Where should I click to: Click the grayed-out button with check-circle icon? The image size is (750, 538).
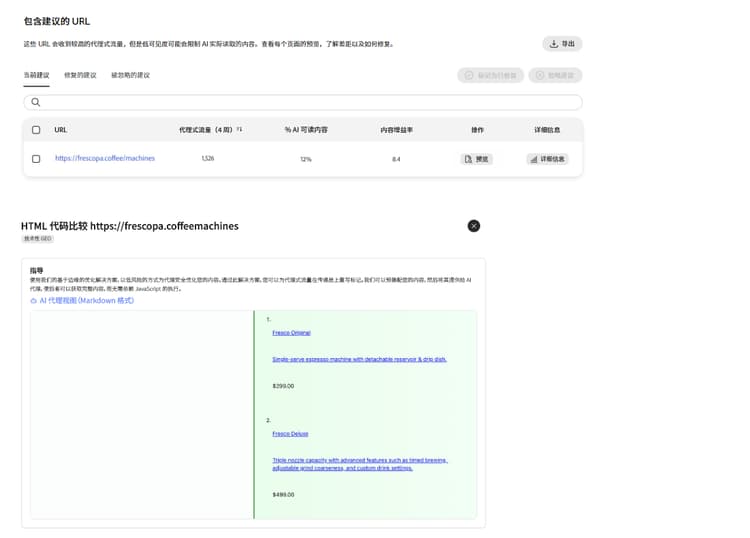pyautogui.click(x=490, y=75)
